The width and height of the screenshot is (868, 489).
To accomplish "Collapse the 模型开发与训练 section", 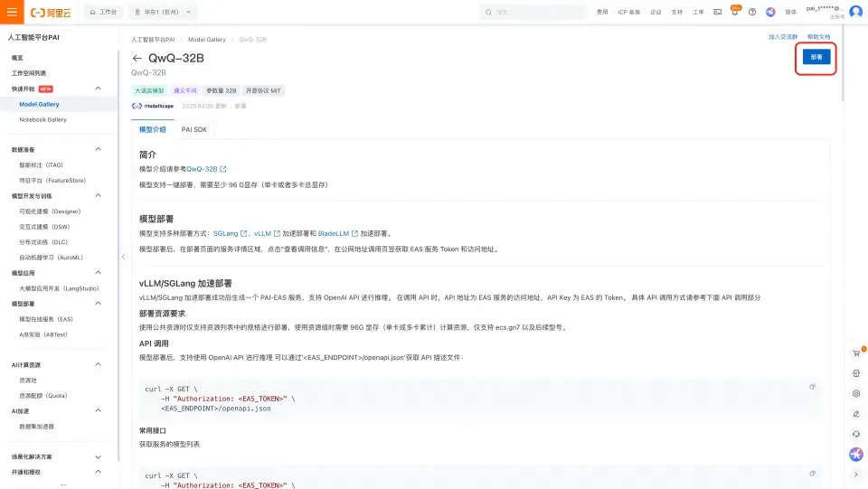I will (x=98, y=196).
